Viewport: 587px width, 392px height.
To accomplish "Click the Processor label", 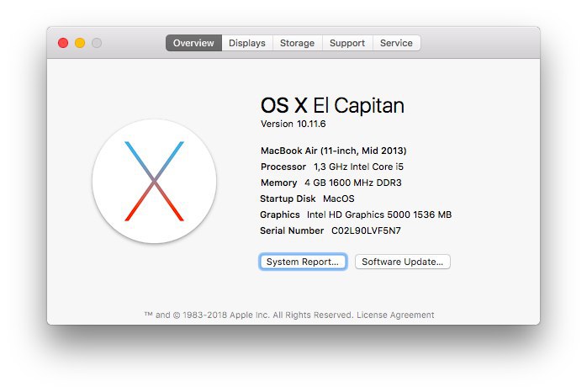I will pos(283,167).
